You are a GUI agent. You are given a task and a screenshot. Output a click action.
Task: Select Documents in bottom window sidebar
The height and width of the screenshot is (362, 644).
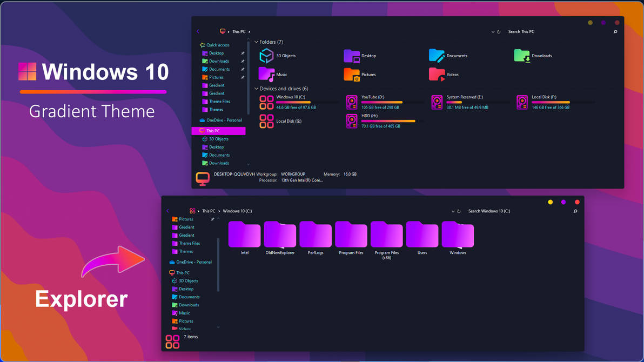coord(186,297)
